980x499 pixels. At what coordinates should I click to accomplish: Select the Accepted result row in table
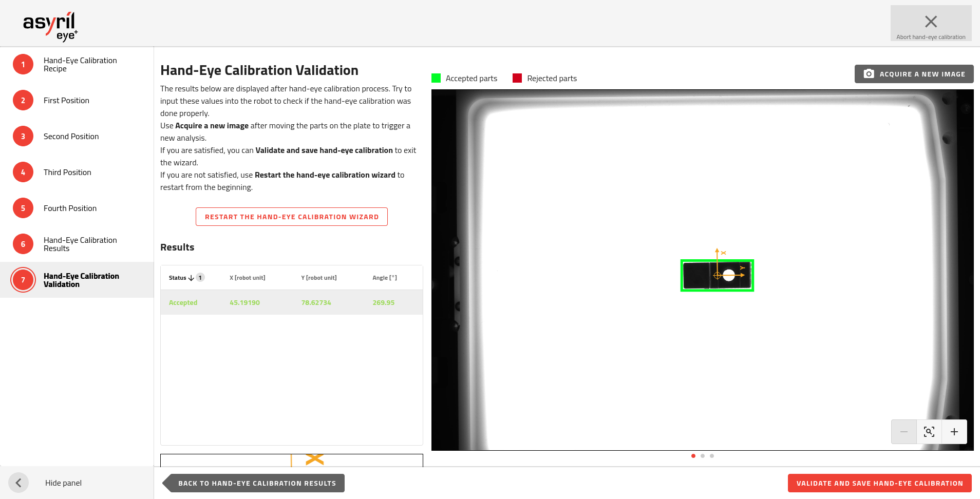coord(291,302)
